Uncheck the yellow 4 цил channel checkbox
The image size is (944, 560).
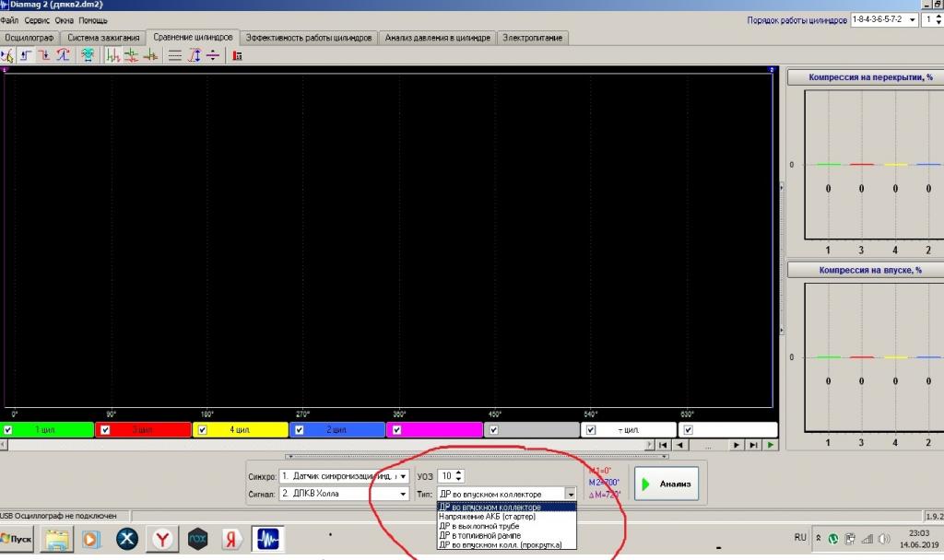(202, 430)
